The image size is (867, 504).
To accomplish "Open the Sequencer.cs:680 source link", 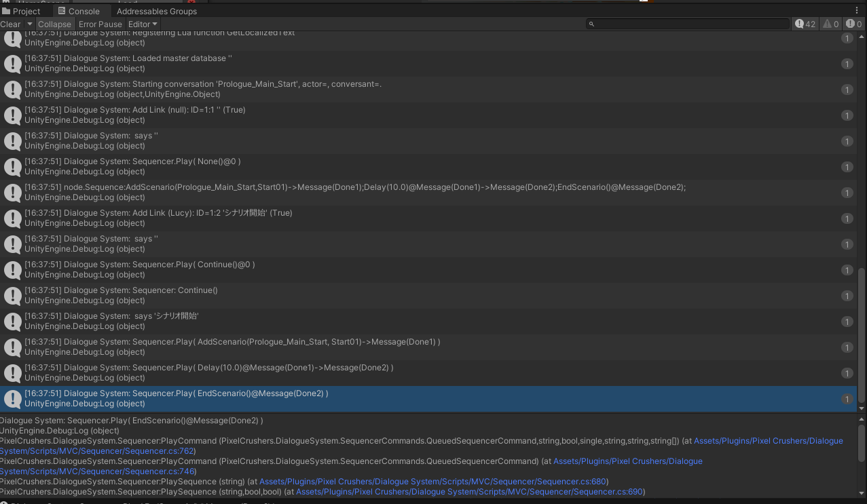I will click(x=433, y=482).
